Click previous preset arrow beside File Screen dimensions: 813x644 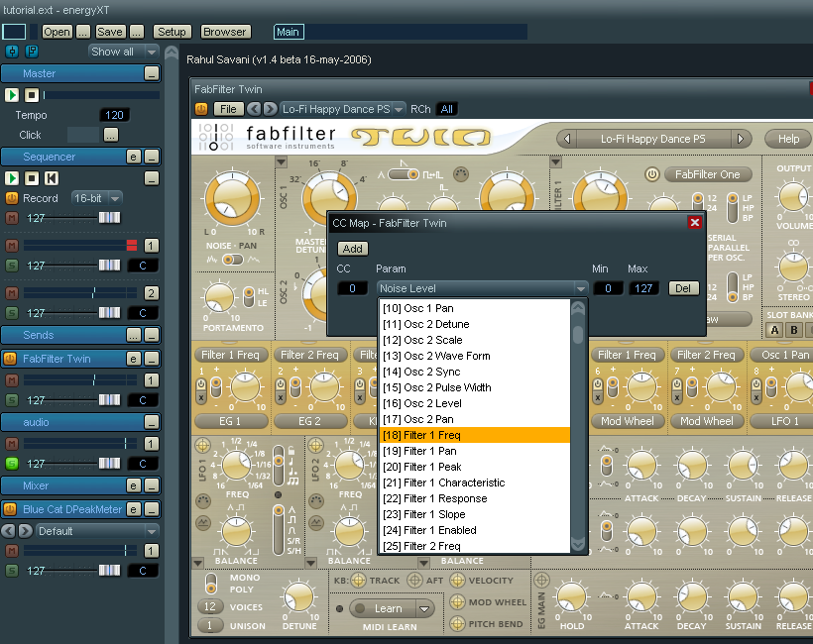[x=253, y=109]
